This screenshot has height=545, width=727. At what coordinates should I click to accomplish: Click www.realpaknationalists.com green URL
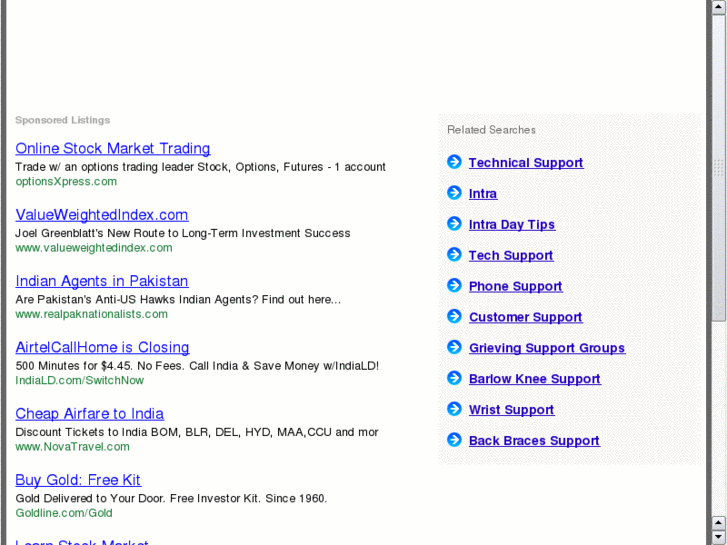(91, 314)
